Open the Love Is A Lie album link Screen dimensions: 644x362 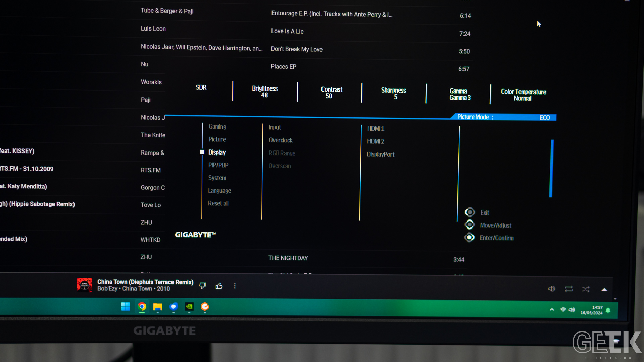coord(287,31)
